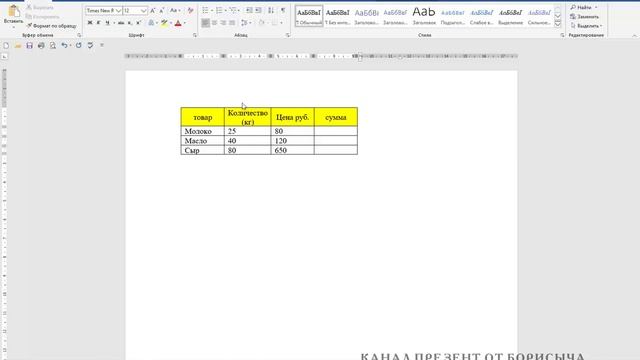Click the multilevel list icon
640x360 pixels.
click(x=233, y=10)
